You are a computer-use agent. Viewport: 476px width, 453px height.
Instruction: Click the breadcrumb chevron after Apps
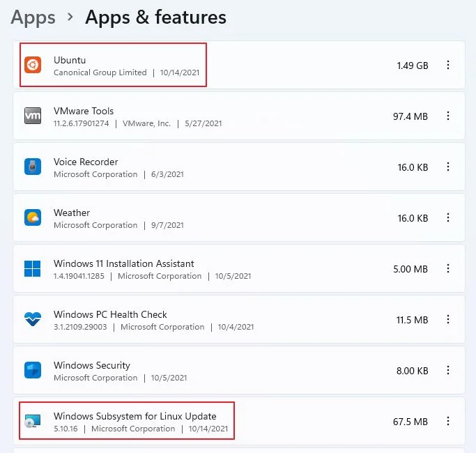pos(70,17)
